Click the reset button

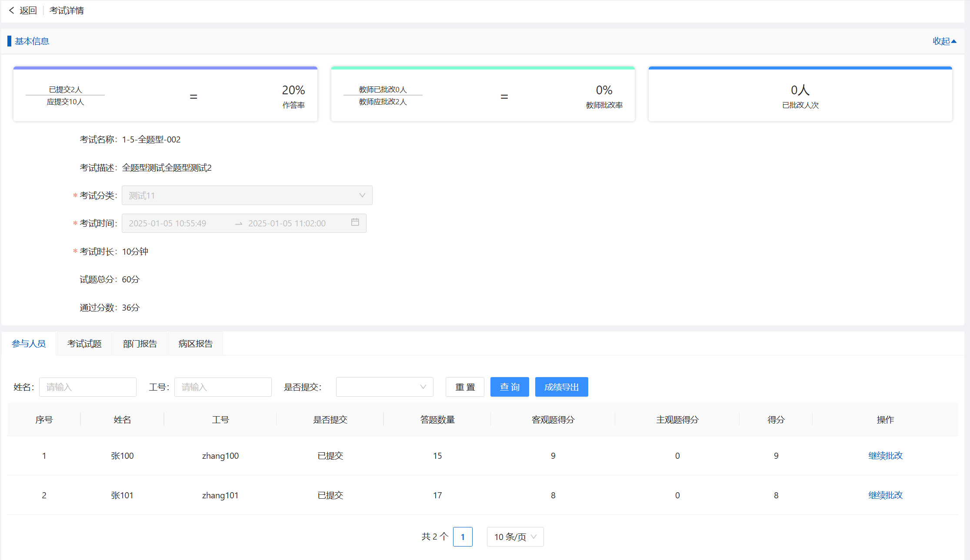[465, 387]
